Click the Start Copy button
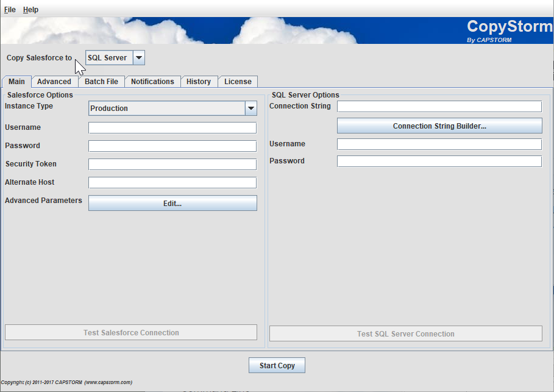Viewport: 554px width, 392px height. 277,366
